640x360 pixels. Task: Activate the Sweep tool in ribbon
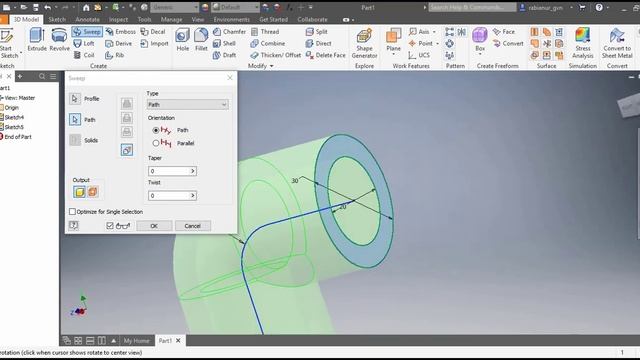[x=87, y=31]
